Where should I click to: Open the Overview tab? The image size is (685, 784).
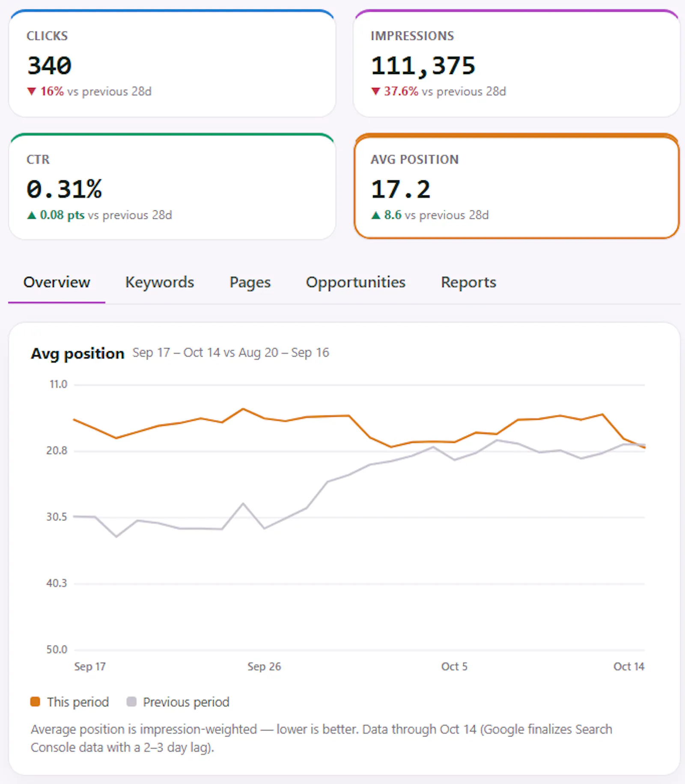tap(57, 282)
